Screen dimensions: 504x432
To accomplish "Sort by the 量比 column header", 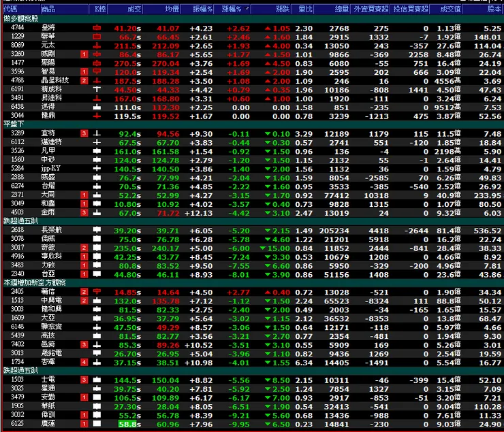I will 303,10.
